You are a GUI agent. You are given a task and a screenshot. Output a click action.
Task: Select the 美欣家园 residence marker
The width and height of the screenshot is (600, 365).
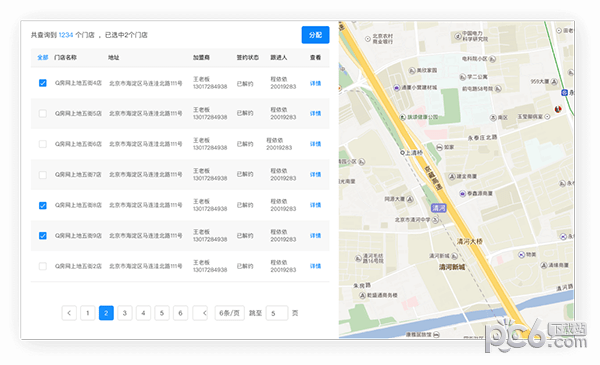412,71
